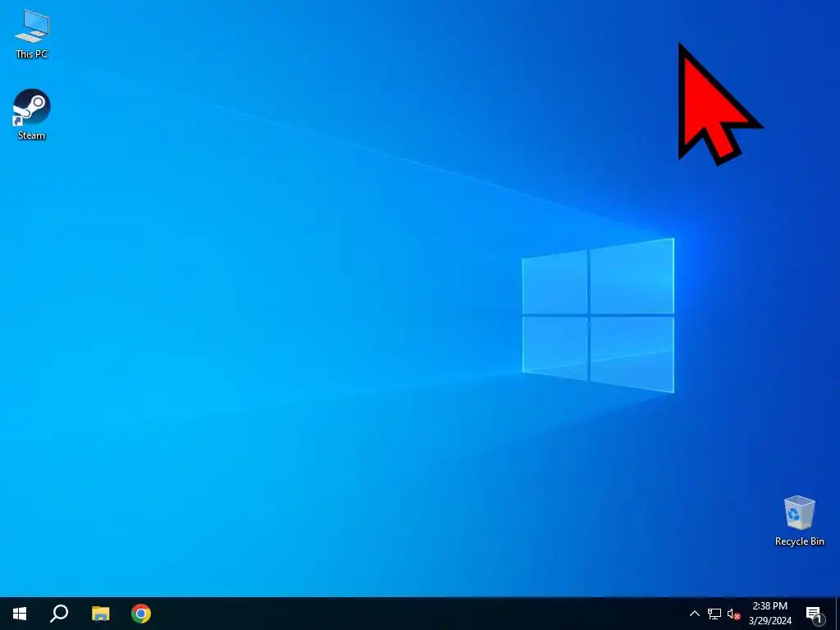Click the "Recycle Bin" label text
This screenshot has width=840, height=630.
coord(799,541)
